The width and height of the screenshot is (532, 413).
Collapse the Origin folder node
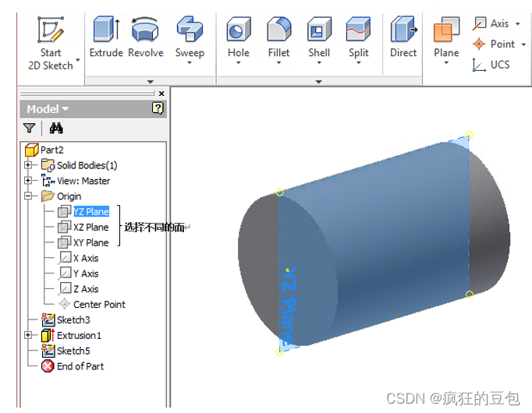tap(29, 196)
